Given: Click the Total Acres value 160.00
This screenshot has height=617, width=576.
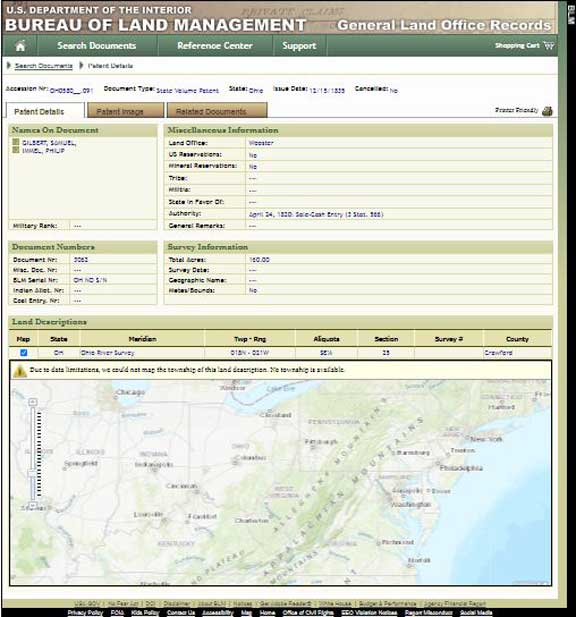Looking at the screenshot, I should [x=259, y=260].
